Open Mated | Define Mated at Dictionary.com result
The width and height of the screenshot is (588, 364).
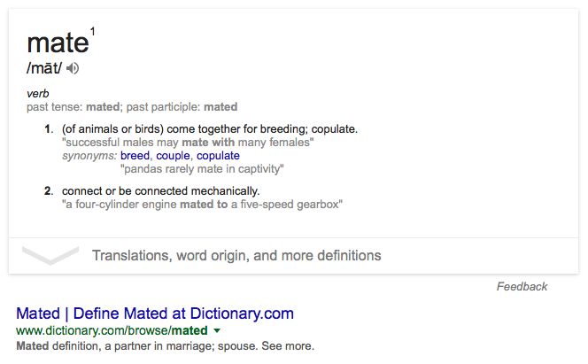[155, 314]
